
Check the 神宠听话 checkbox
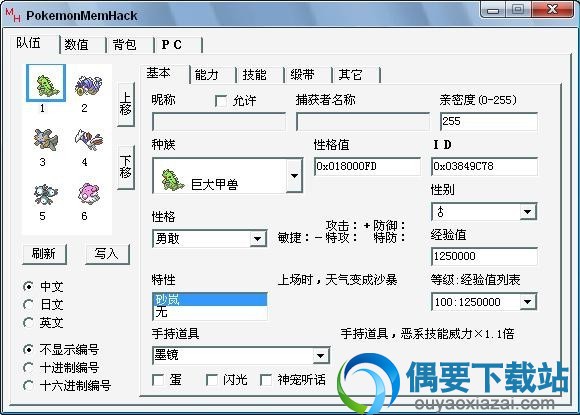[266, 379]
